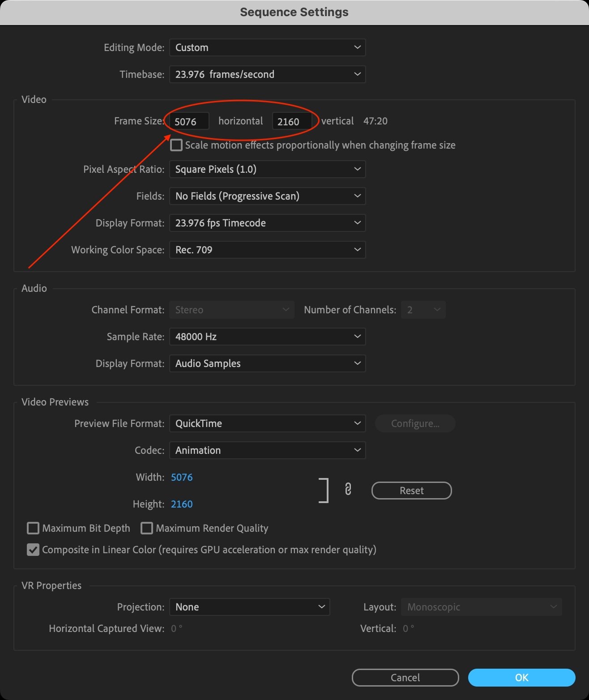
Task: Open the Working Color Space dropdown
Action: tap(267, 250)
